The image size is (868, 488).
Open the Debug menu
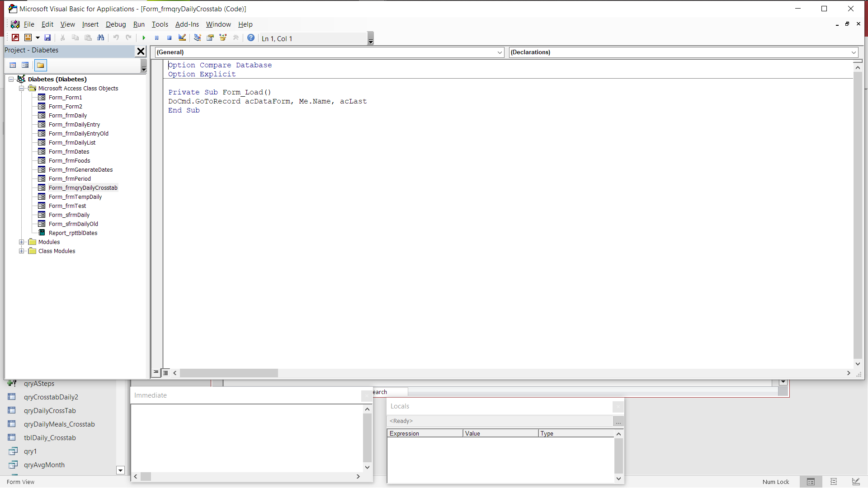116,24
